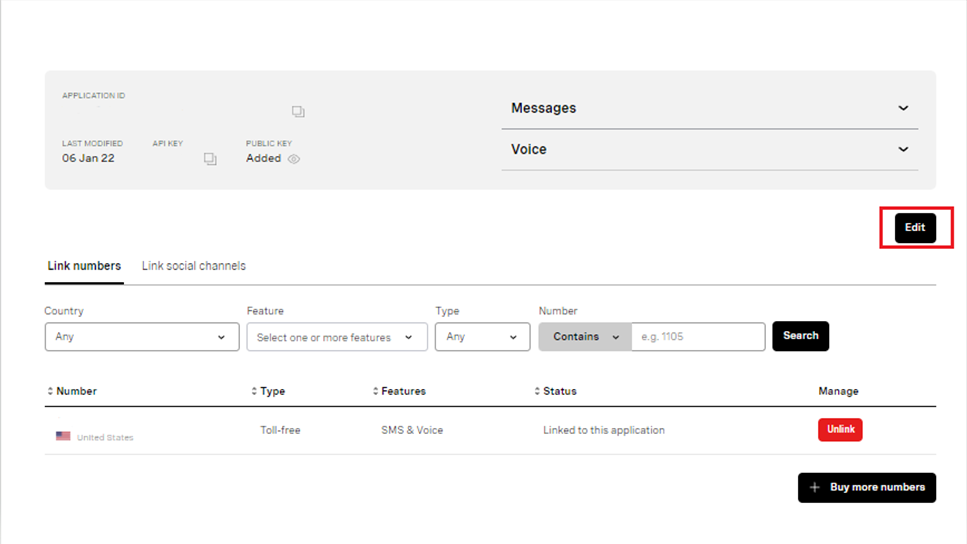
Task: Sort the table by Features column
Action: tap(399, 391)
